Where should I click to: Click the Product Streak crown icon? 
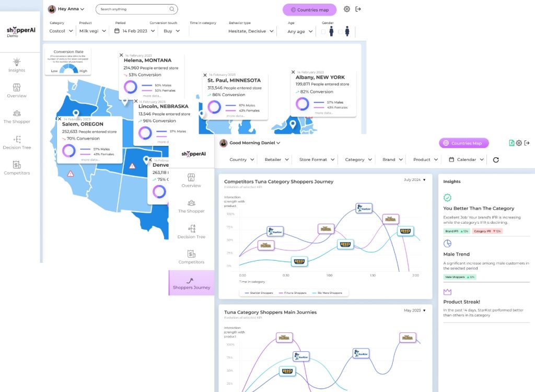[x=447, y=292]
